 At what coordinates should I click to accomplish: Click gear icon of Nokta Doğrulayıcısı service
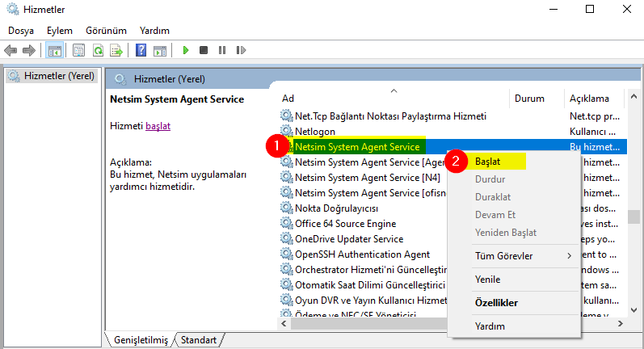click(286, 208)
